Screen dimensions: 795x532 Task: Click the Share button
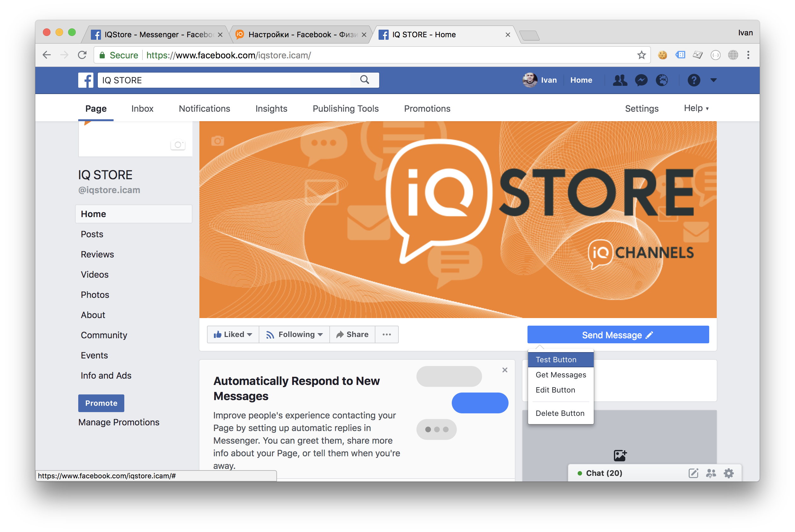tap(352, 334)
